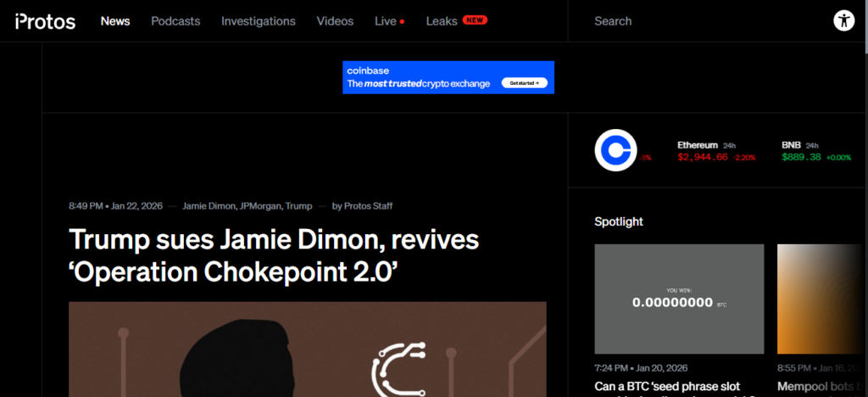Image resolution: width=868 pixels, height=397 pixels.
Task: Click the Coinbase circular logo icon
Action: pos(615,151)
